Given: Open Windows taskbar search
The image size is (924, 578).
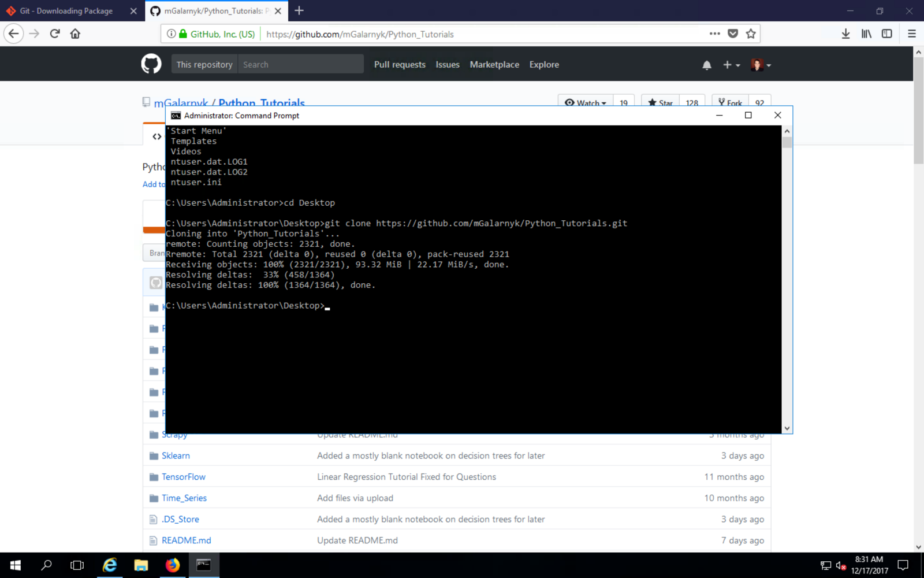Looking at the screenshot, I should click(x=46, y=565).
